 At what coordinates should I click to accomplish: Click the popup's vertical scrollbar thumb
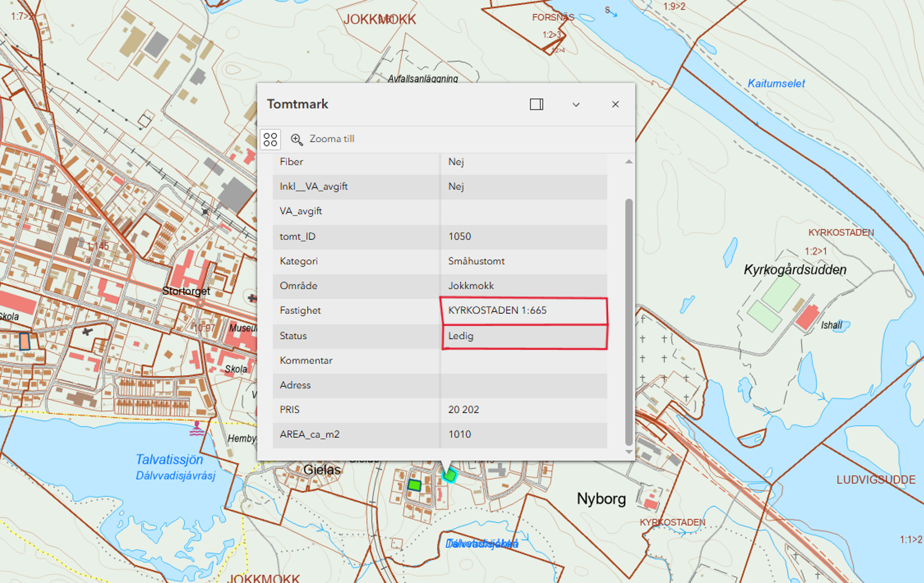(629, 322)
